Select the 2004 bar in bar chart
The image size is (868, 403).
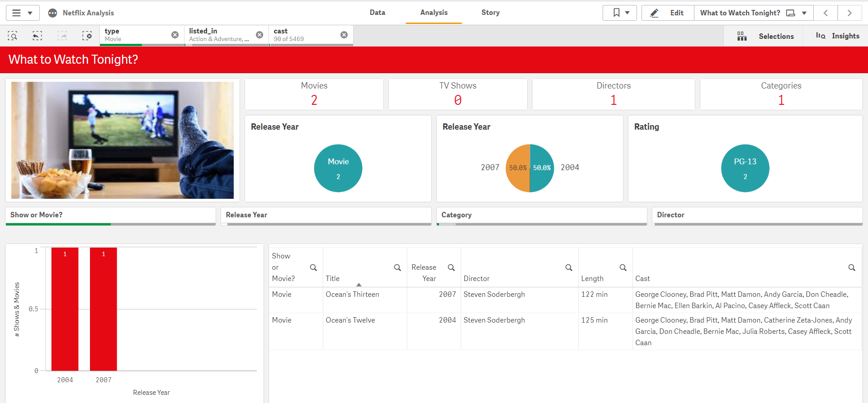coord(65,309)
